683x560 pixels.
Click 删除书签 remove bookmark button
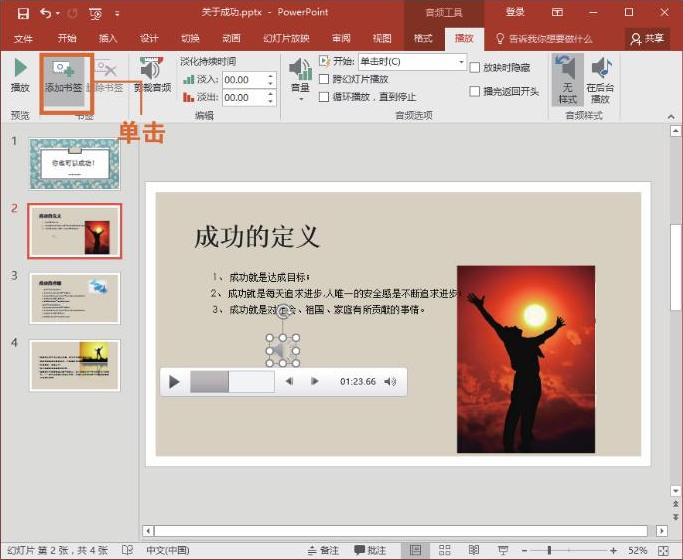coord(105,76)
